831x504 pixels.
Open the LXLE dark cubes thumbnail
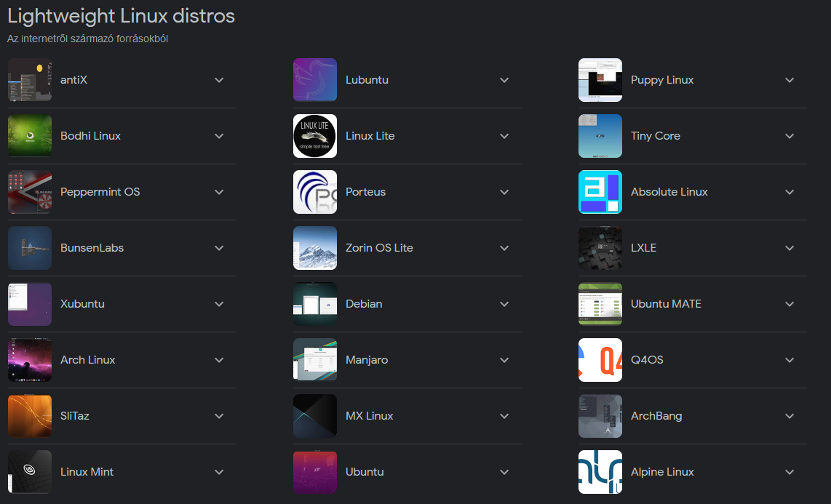point(600,248)
